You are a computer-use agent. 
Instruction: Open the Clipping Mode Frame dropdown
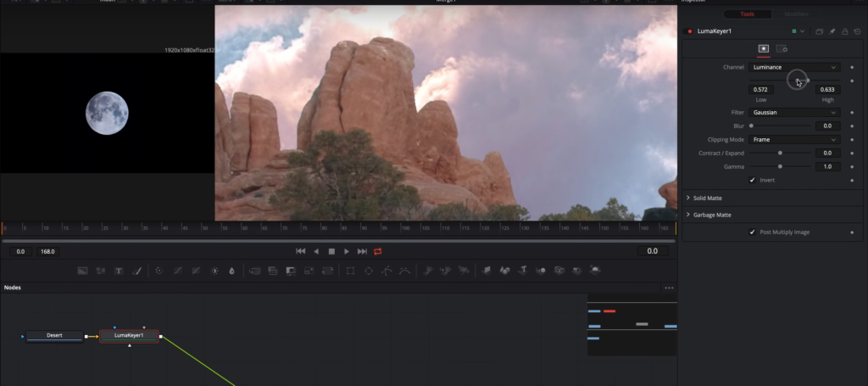point(794,140)
